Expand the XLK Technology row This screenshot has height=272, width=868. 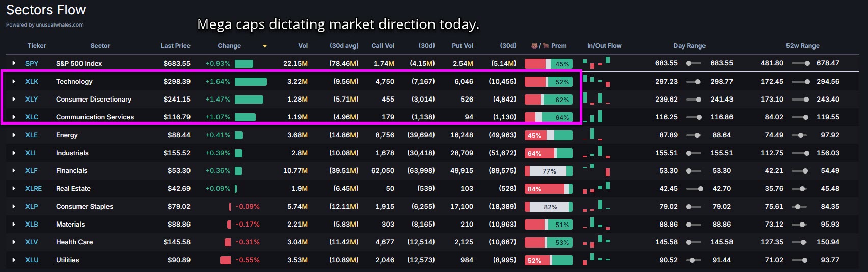(14, 81)
